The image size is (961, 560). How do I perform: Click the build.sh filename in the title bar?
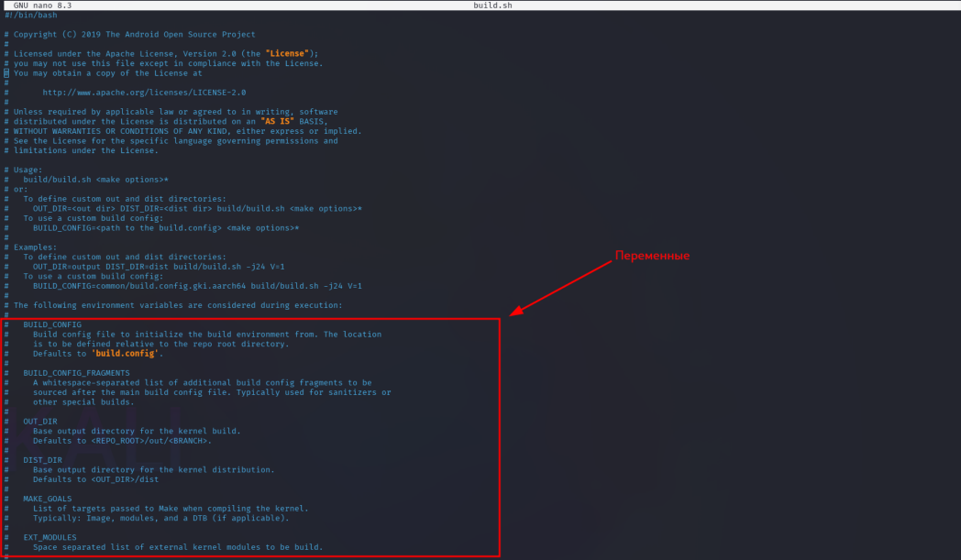pos(492,4)
